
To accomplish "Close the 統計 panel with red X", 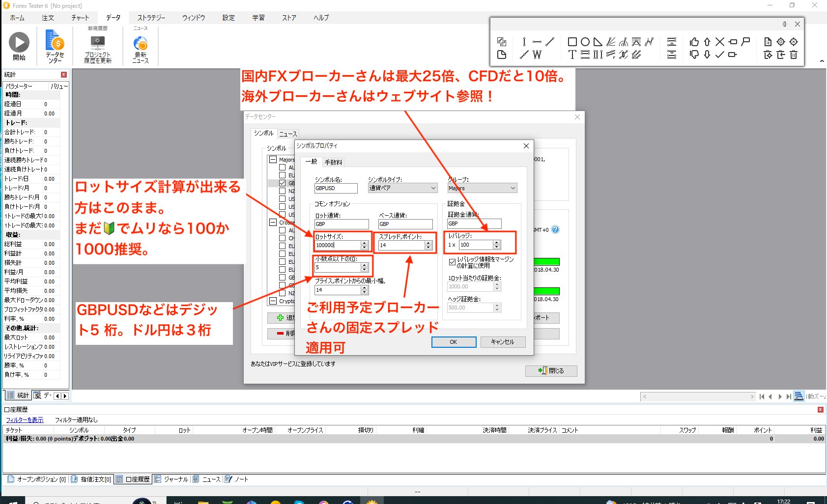I will [x=64, y=75].
